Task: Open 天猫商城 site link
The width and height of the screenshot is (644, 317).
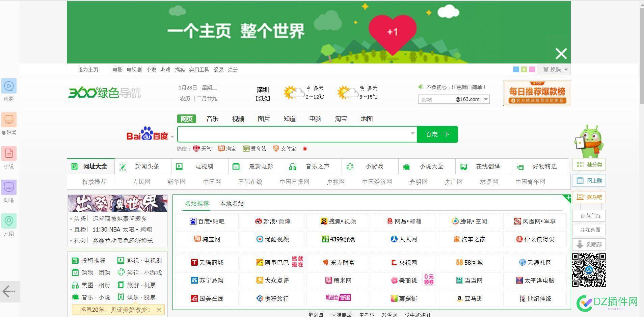Action: 207,263
